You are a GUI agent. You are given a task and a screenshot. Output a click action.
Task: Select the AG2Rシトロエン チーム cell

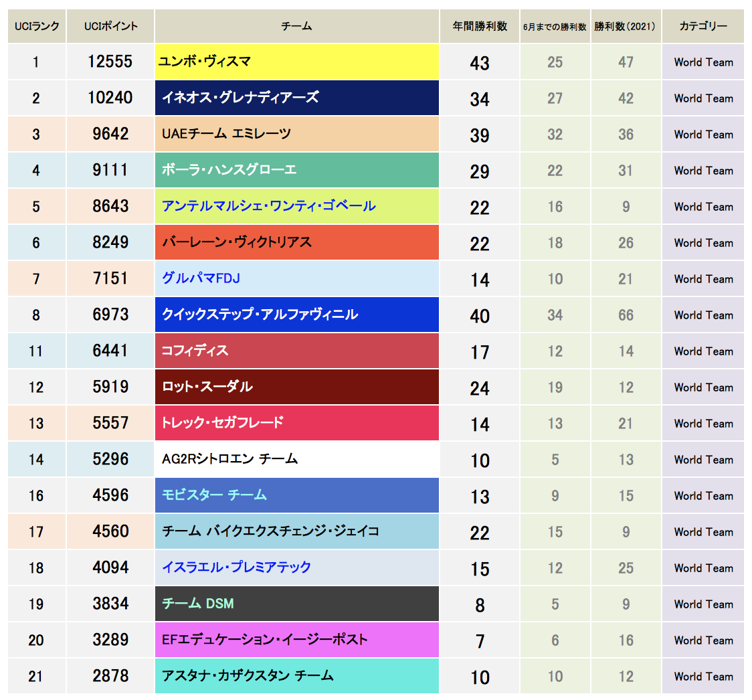click(x=297, y=459)
